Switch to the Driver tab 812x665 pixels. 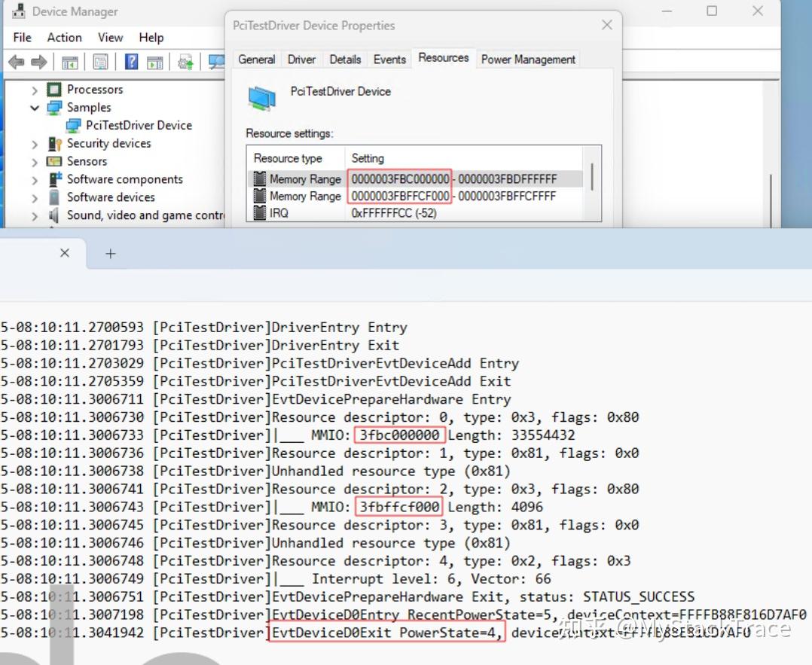(301, 59)
